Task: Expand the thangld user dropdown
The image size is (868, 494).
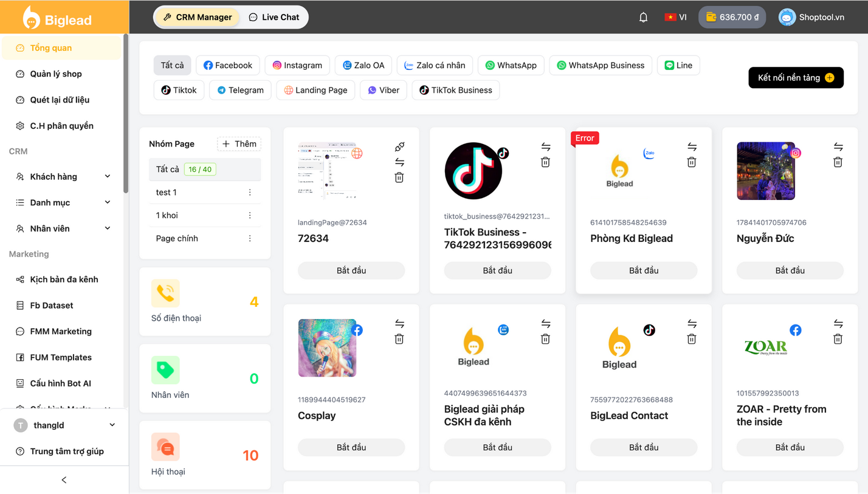Action: coord(64,425)
